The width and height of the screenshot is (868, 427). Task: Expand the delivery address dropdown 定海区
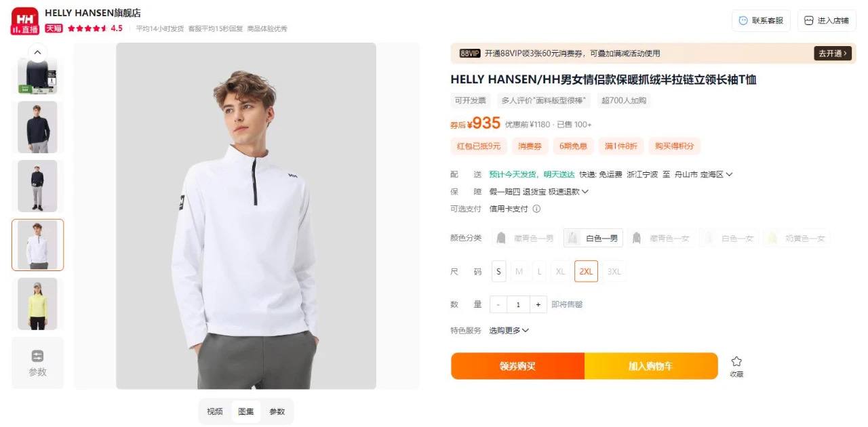coord(716,174)
